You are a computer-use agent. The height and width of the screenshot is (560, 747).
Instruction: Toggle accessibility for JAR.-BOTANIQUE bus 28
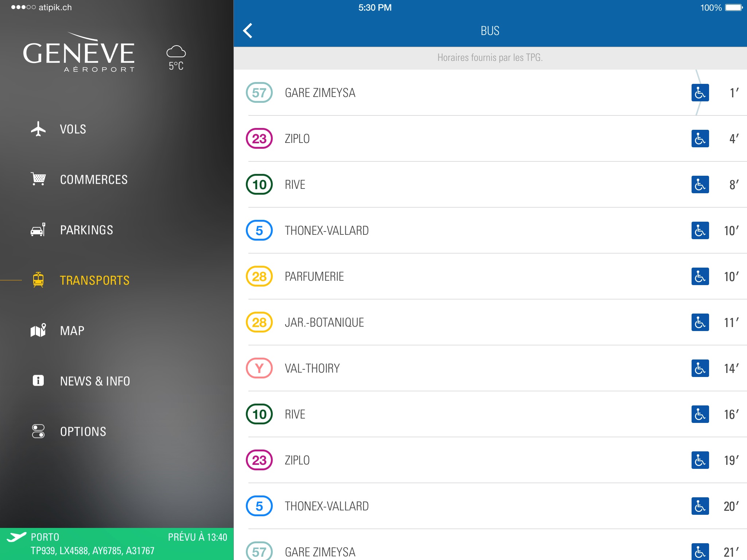click(x=701, y=322)
